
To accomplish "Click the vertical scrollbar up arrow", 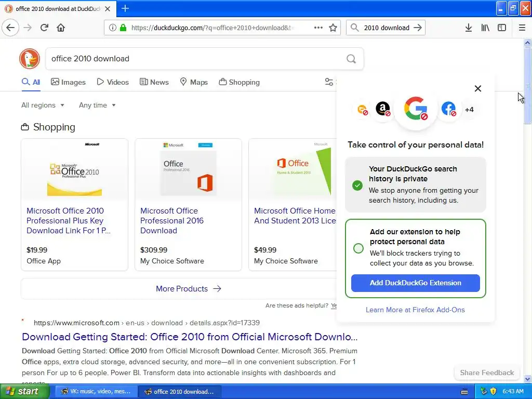I will click(527, 43).
